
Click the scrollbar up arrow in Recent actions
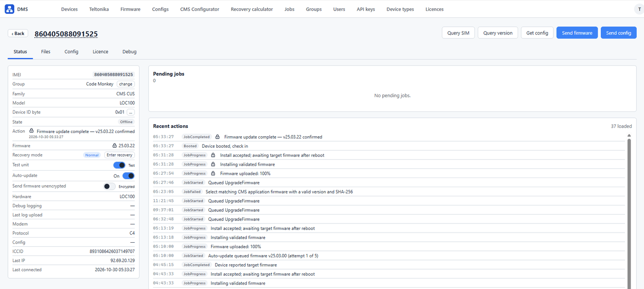tap(629, 135)
